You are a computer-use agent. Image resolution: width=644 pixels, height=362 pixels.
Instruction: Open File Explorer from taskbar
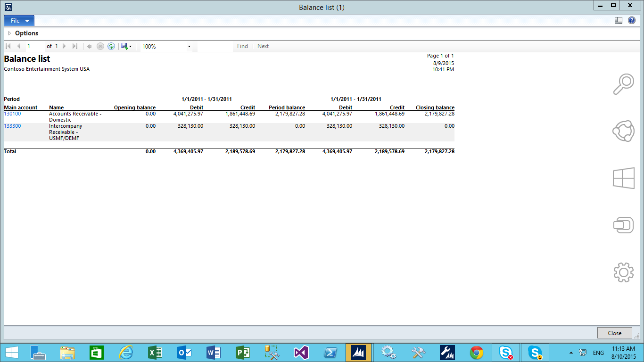click(x=67, y=352)
